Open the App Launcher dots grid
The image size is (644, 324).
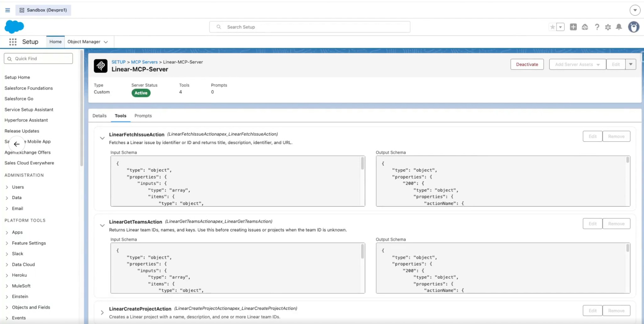tap(13, 42)
